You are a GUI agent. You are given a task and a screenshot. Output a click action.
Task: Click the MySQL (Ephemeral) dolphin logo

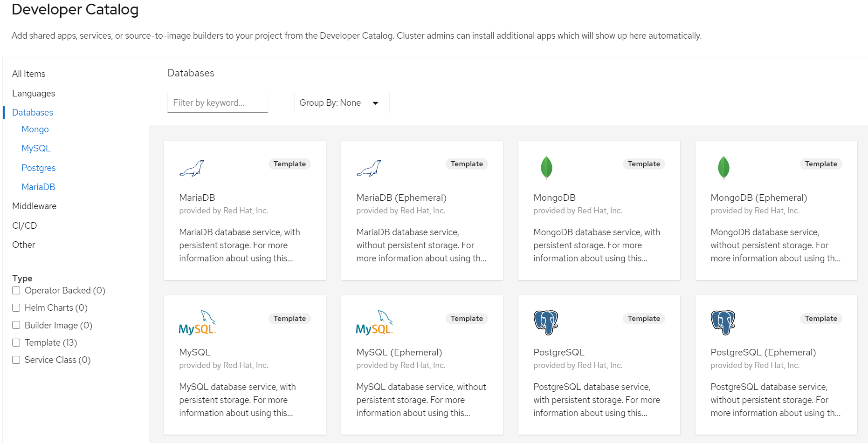374,323
